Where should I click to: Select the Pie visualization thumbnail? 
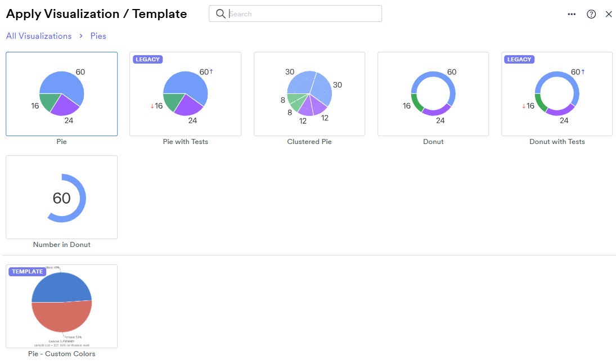click(x=62, y=94)
